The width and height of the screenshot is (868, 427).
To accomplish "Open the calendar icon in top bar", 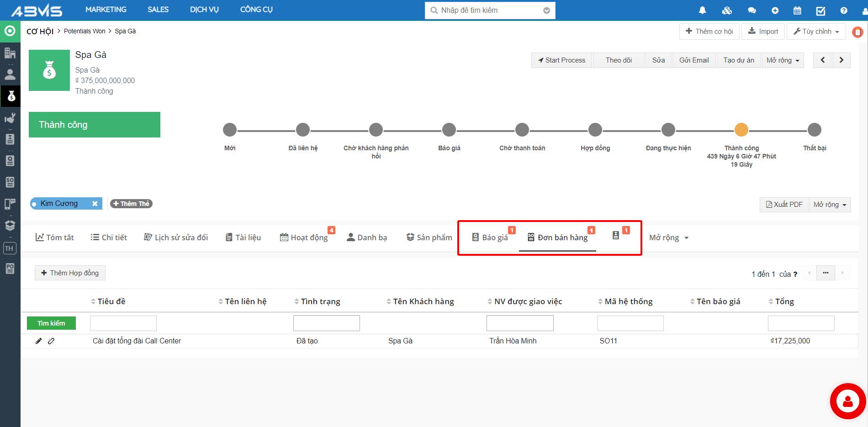I will [797, 10].
